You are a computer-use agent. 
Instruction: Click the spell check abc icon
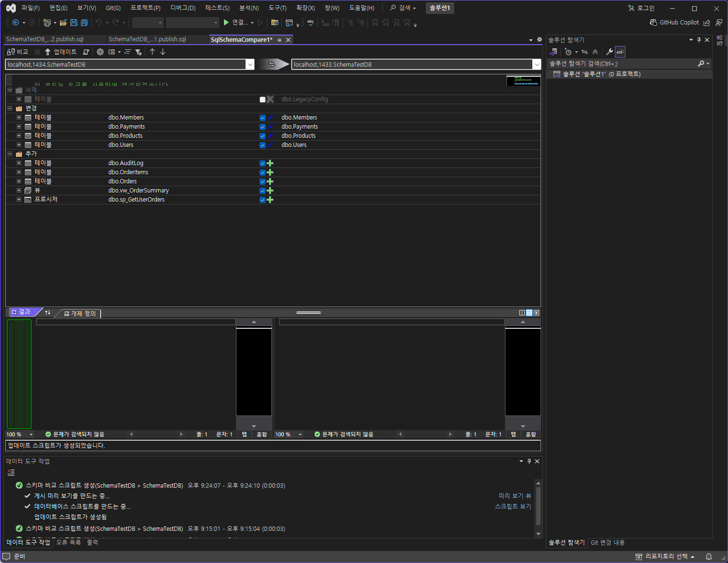click(x=311, y=23)
